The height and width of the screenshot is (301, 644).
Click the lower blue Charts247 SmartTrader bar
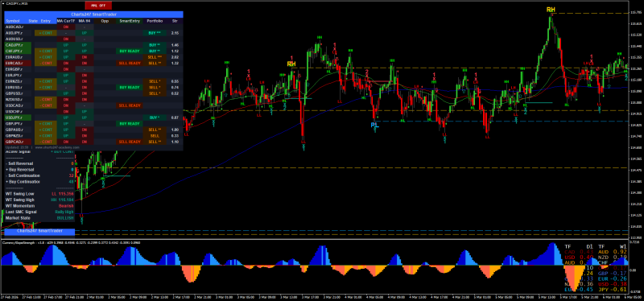click(x=39, y=232)
